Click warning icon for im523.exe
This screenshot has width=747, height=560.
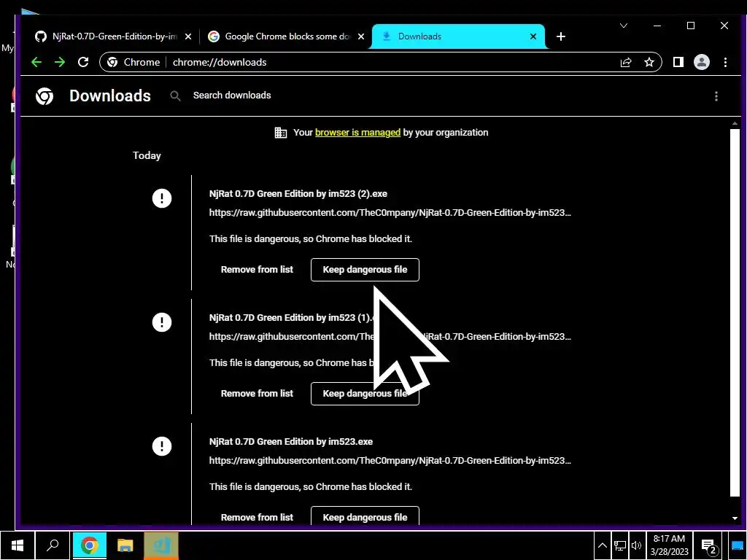point(162,446)
